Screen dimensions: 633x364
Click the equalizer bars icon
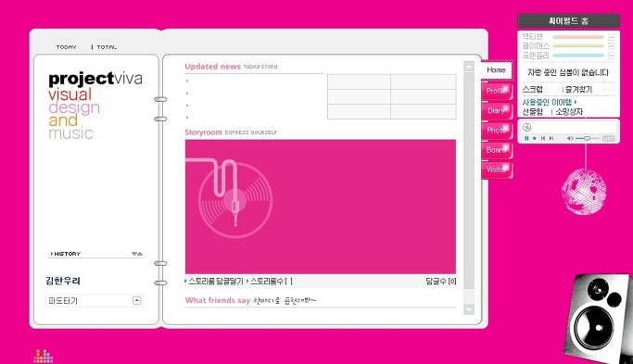click(x=44, y=356)
